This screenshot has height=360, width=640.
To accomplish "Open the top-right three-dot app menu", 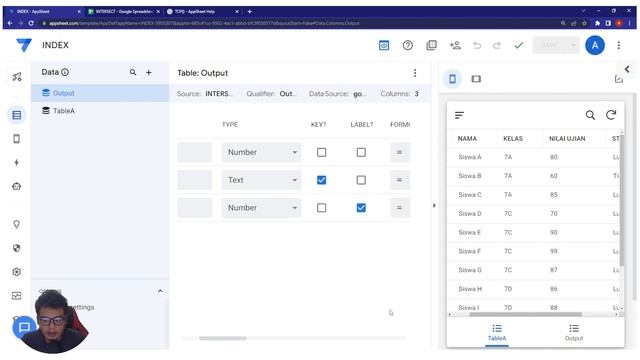I will click(619, 45).
